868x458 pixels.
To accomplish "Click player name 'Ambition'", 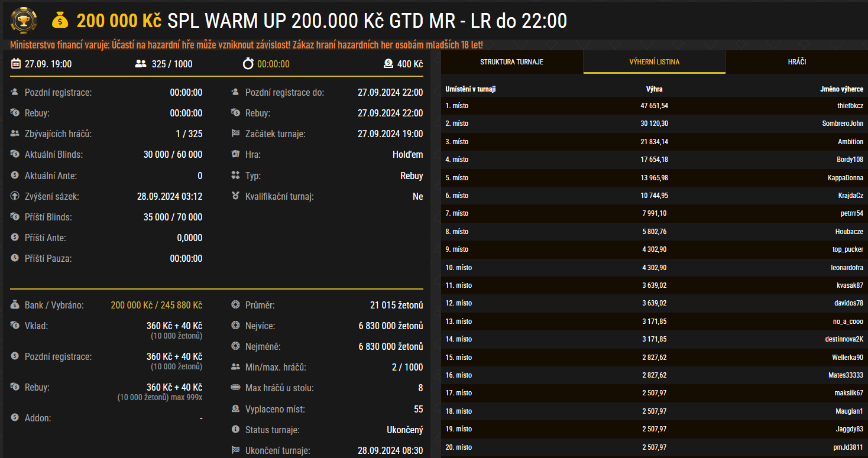I will pyautogui.click(x=850, y=142).
